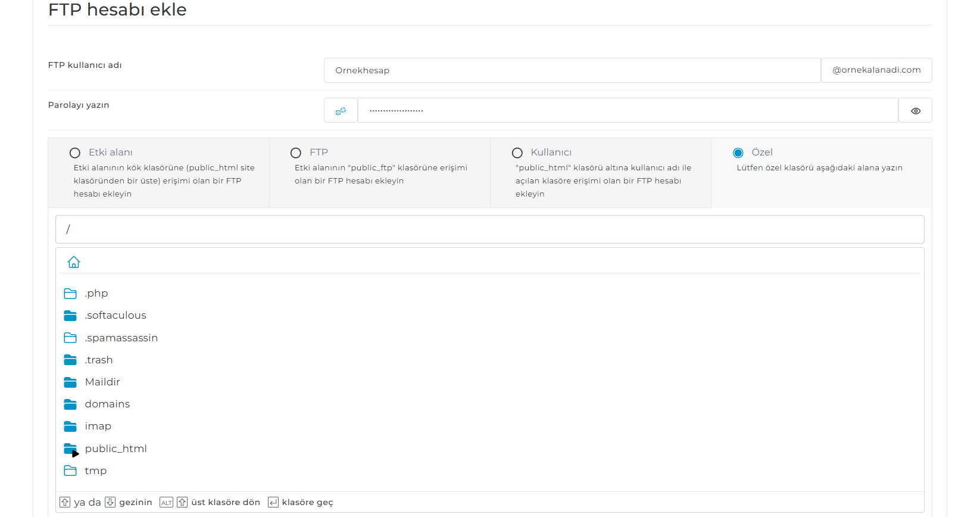Click the Maildir folder icon
Screen dimensions: 980x517
(x=70, y=382)
